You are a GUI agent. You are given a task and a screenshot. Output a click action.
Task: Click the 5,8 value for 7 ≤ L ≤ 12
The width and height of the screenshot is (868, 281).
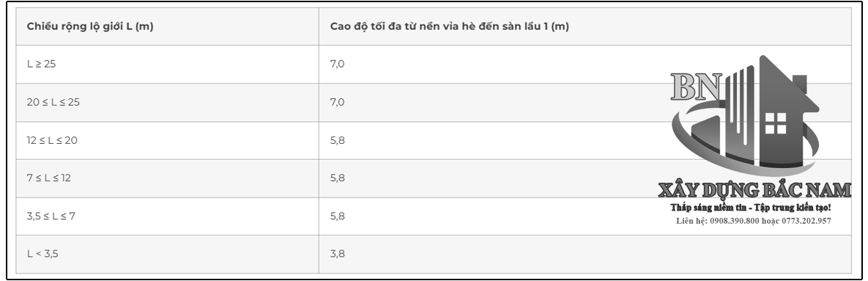click(x=338, y=178)
